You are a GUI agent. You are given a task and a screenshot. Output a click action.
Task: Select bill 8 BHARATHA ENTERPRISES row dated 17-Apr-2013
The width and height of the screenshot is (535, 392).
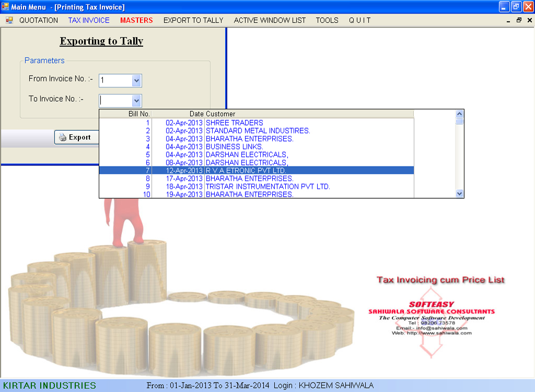click(x=256, y=179)
